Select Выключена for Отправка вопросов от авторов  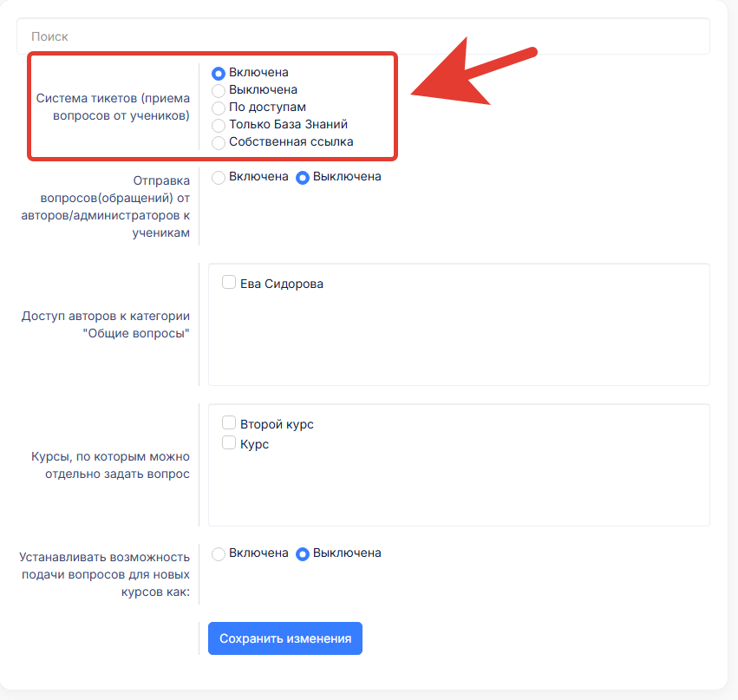point(303,178)
